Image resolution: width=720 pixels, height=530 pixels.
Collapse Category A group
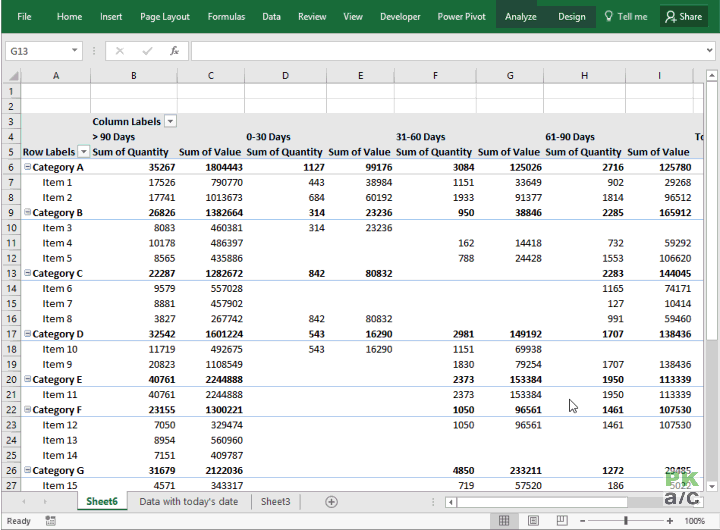[28, 167]
